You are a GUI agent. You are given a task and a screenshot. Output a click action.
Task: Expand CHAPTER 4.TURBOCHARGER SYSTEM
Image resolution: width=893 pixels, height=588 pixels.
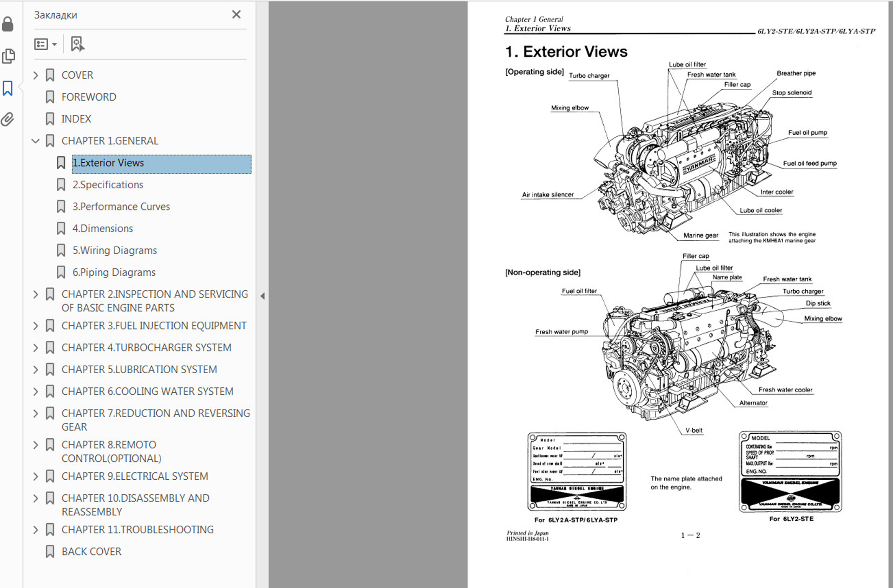tap(36, 348)
